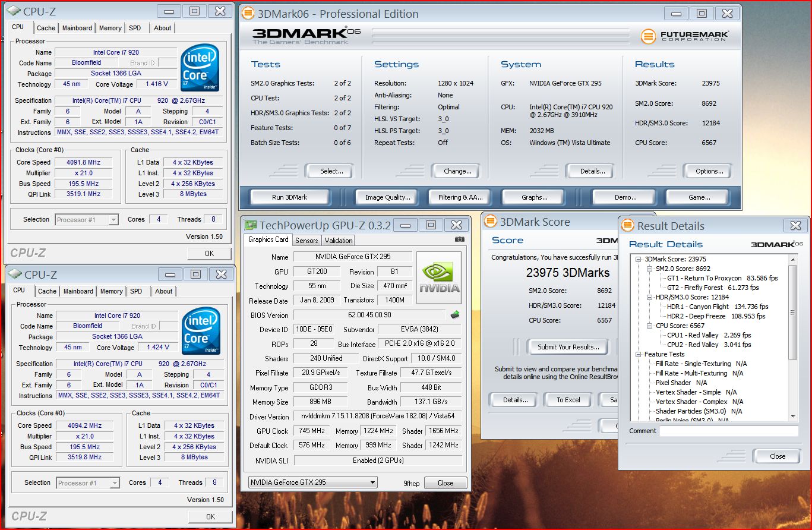Click Intel Core i7 logo in top CPU-Z window

[x=200, y=67]
